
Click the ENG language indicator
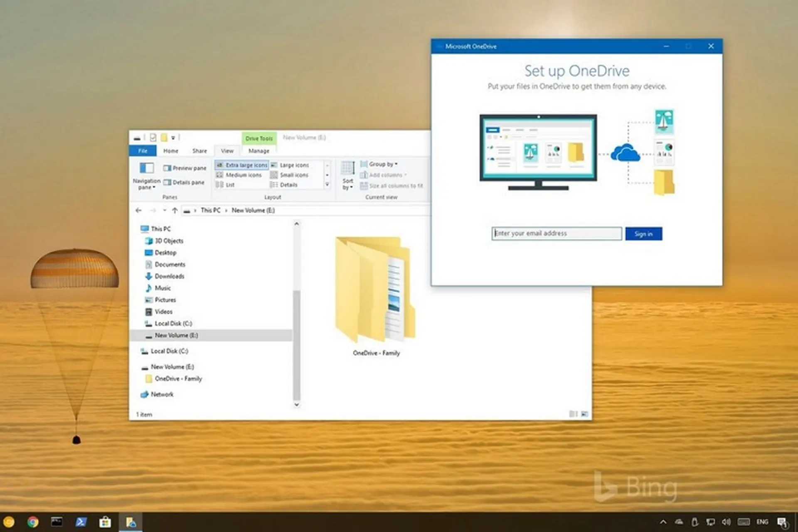tap(762, 522)
